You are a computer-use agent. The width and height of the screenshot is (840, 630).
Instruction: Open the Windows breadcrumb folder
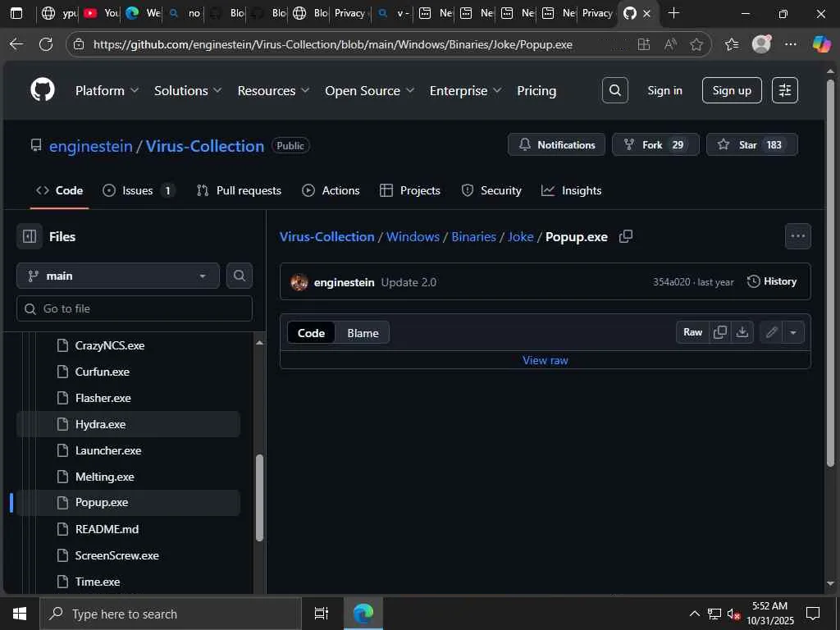pyautogui.click(x=413, y=236)
